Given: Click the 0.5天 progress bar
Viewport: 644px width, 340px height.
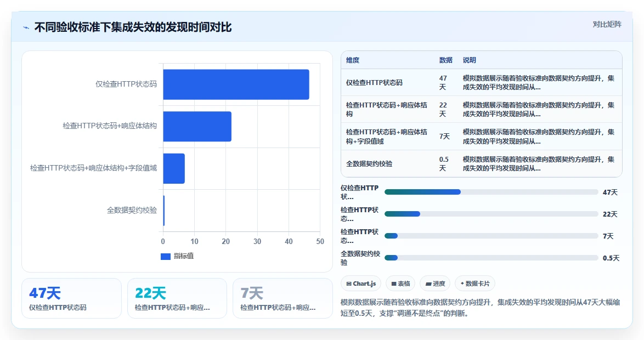Looking at the screenshot, I should tap(491, 258).
